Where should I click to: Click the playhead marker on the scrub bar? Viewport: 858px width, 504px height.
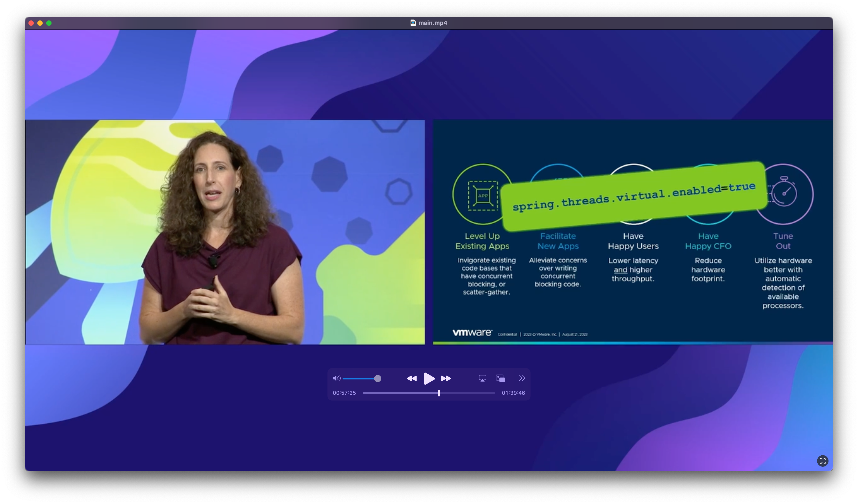(x=439, y=393)
